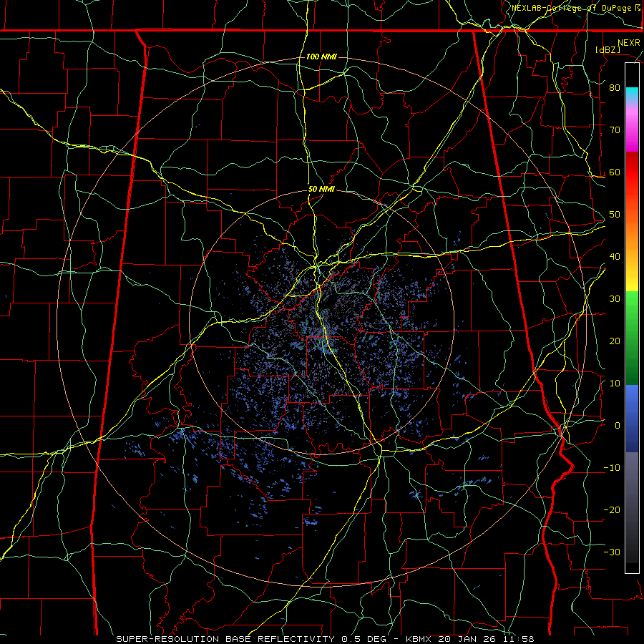Screen dimensions: 644x644
Task: Click the NEXLAB-College of DuPage watermark text
Action: coord(575,8)
